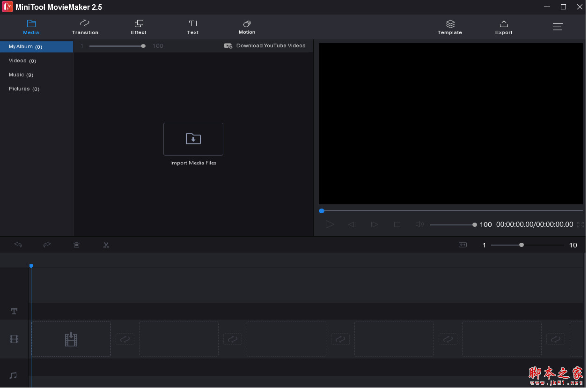
Task: Click the third transition slot icon
Action: pos(340,339)
